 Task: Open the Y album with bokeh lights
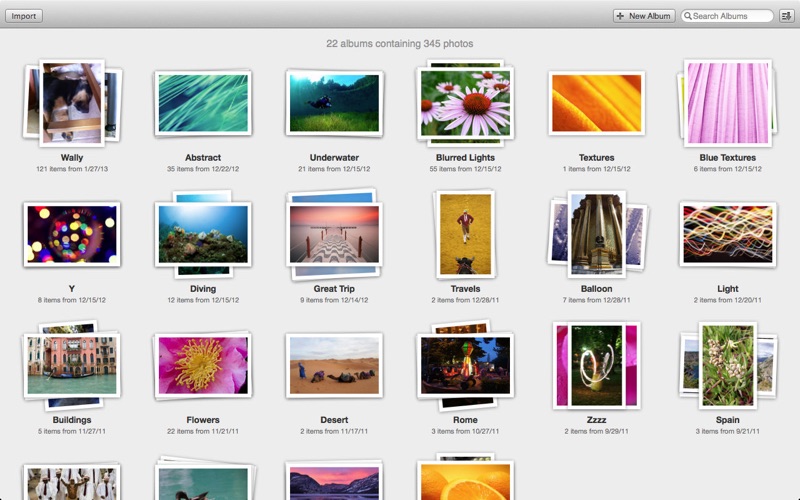(x=72, y=234)
